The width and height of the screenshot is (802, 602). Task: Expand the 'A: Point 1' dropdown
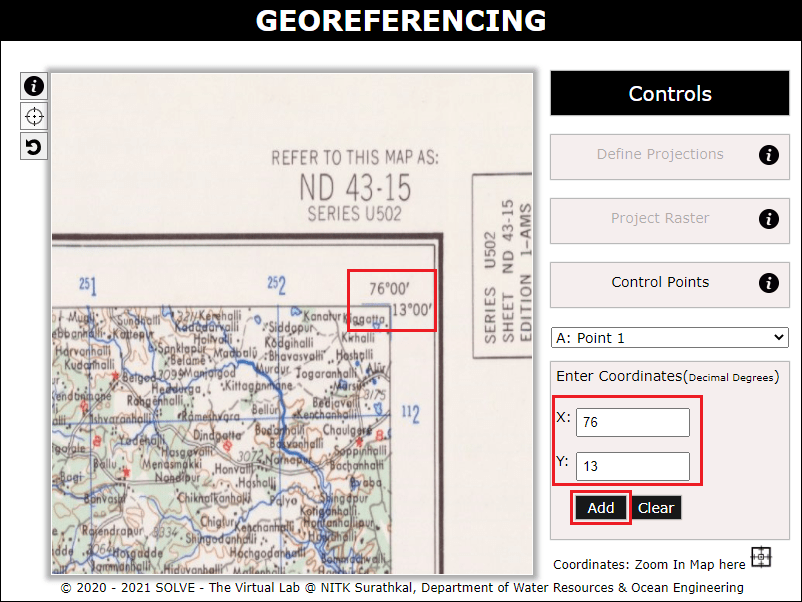(x=670, y=338)
